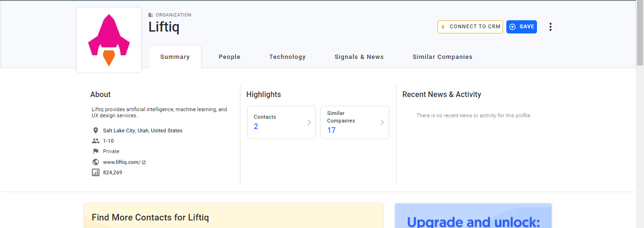Click the 1-10 employee range link
The height and width of the screenshot is (228, 644).
coord(108,141)
